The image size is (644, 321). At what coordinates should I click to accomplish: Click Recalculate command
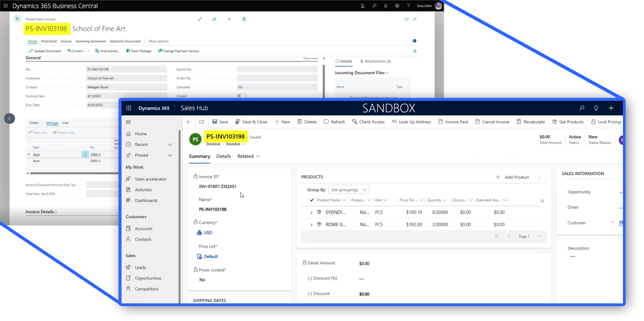coord(531,122)
